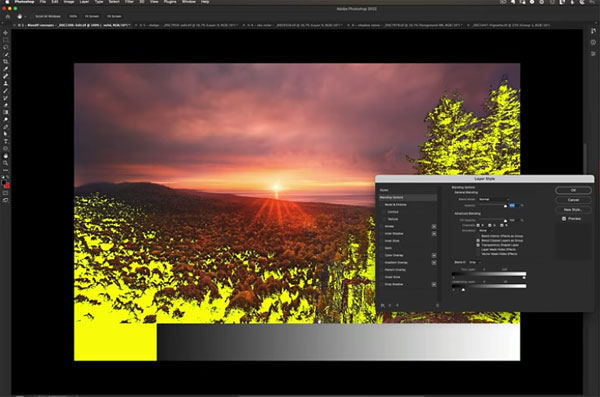Select the Eyedropper tool
This screenshot has height=397, width=600.
pyautogui.click(x=5, y=69)
